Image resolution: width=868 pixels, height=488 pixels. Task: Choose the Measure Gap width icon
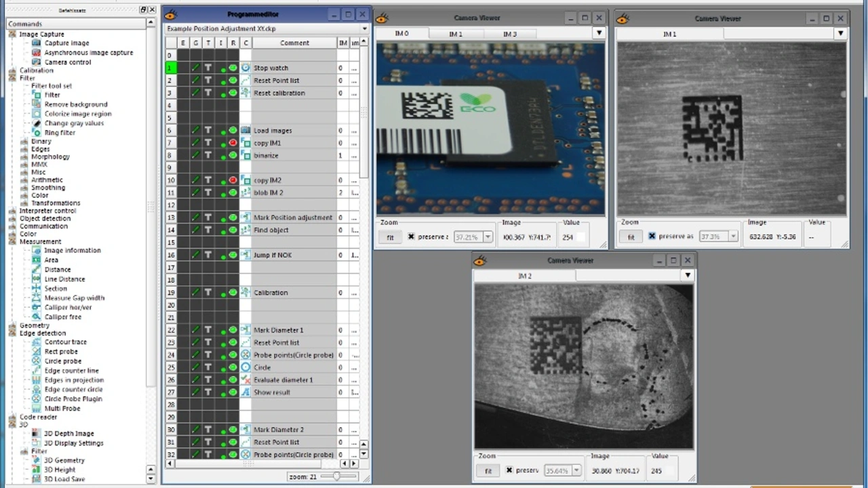pos(37,298)
